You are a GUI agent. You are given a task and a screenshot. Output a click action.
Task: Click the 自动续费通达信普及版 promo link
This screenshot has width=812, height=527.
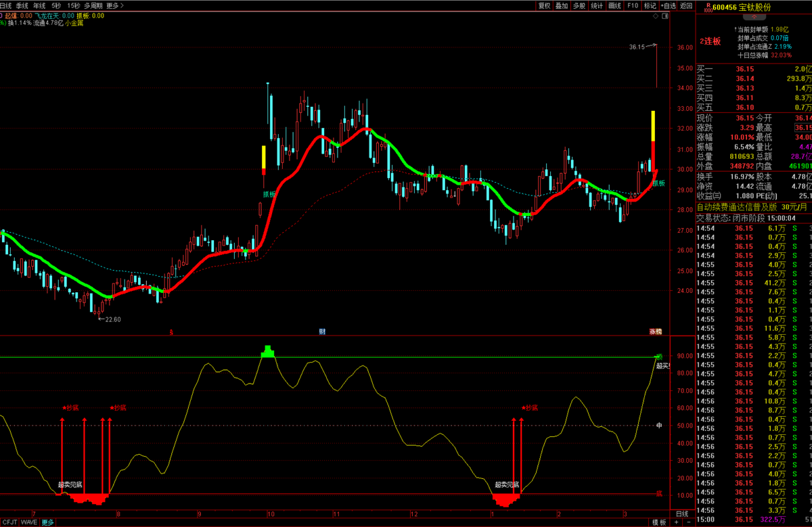753,207
